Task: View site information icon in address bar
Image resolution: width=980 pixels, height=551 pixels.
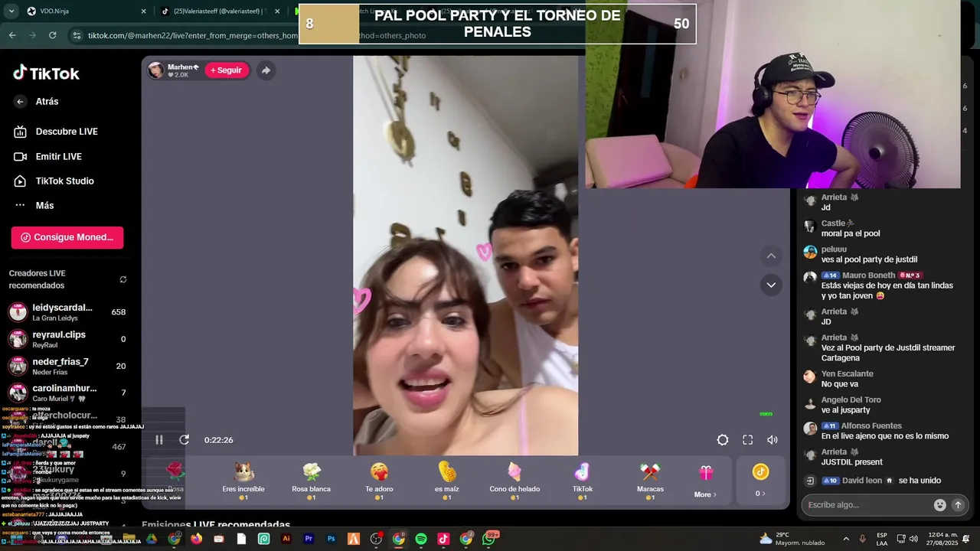Action: tap(76, 35)
